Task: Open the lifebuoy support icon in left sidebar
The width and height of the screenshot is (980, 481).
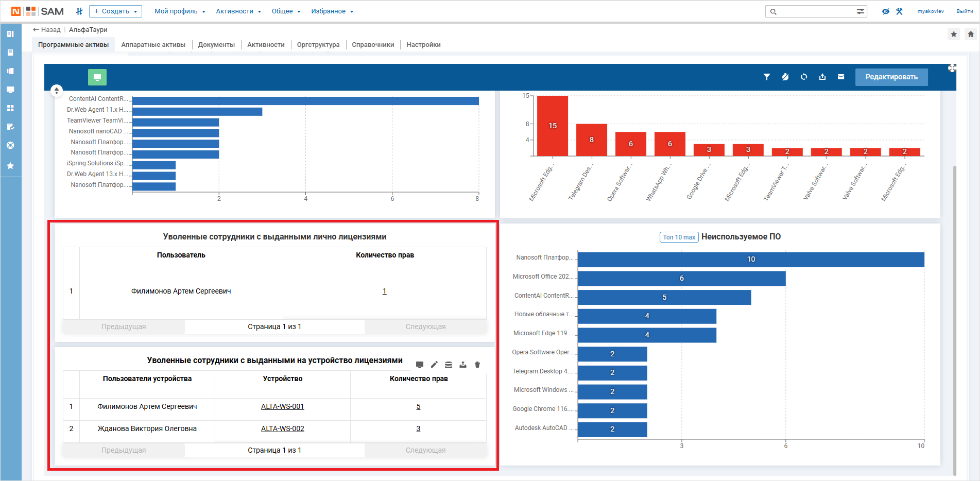Action: [x=10, y=145]
